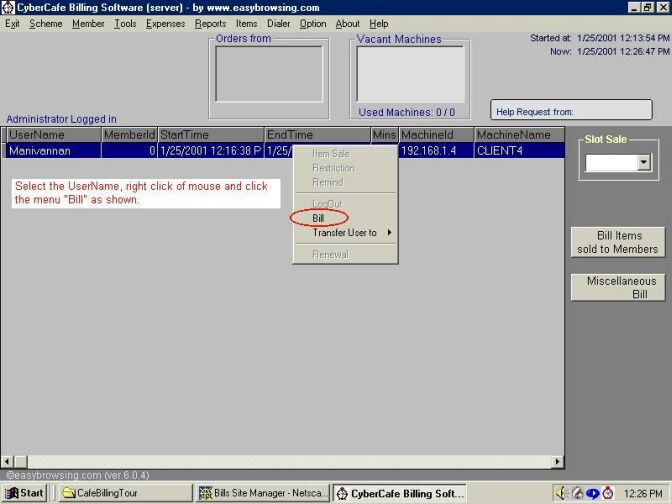
Task: Open the Expenses menu
Action: [165, 24]
